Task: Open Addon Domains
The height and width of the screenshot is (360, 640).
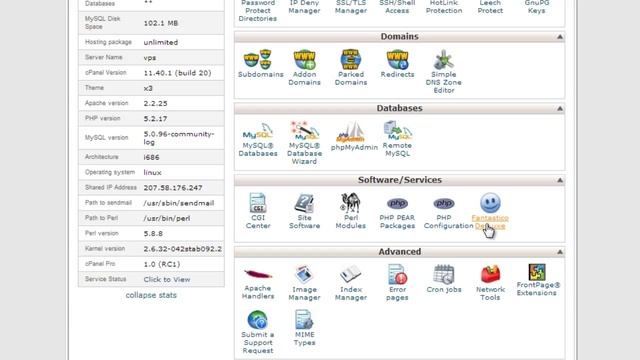Action: pos(304,60)
